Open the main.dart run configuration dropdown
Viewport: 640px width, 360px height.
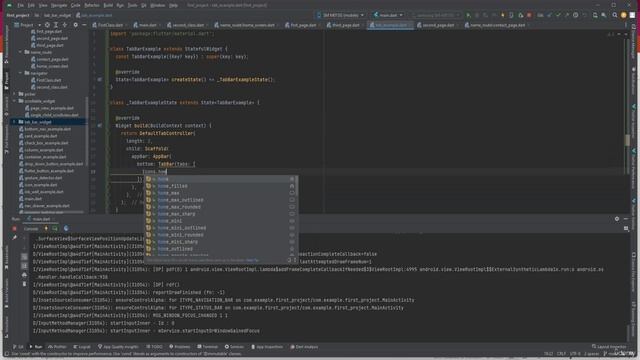(x=388, y=15)
